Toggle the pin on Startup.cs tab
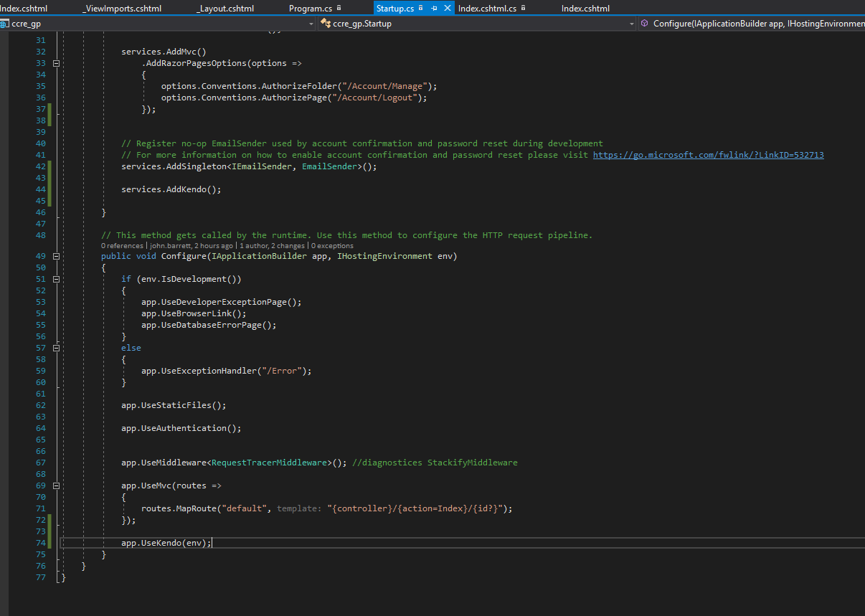Image resolution: width=865 pixels, height=616 pixels. (x=434, y=8)
